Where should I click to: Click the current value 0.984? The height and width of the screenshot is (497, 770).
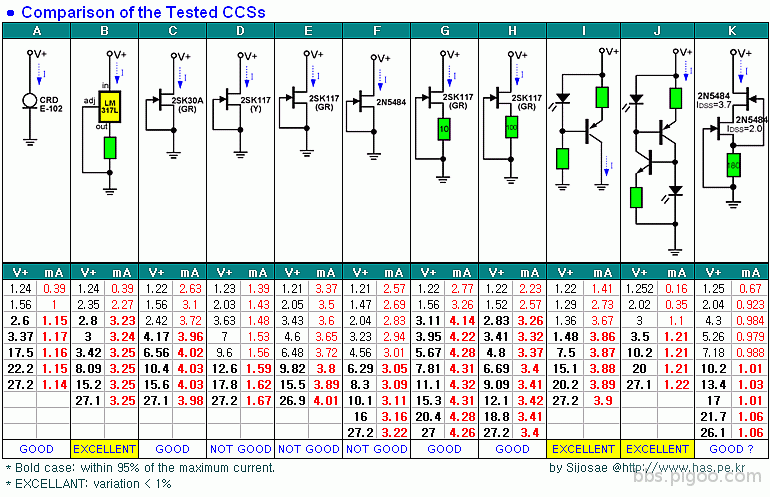coord(750,321)
